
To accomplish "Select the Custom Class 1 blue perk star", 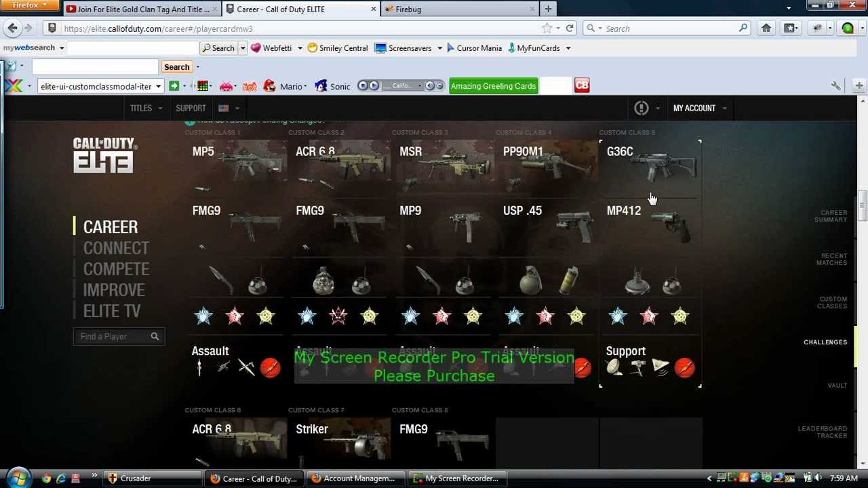I will 203,316.
